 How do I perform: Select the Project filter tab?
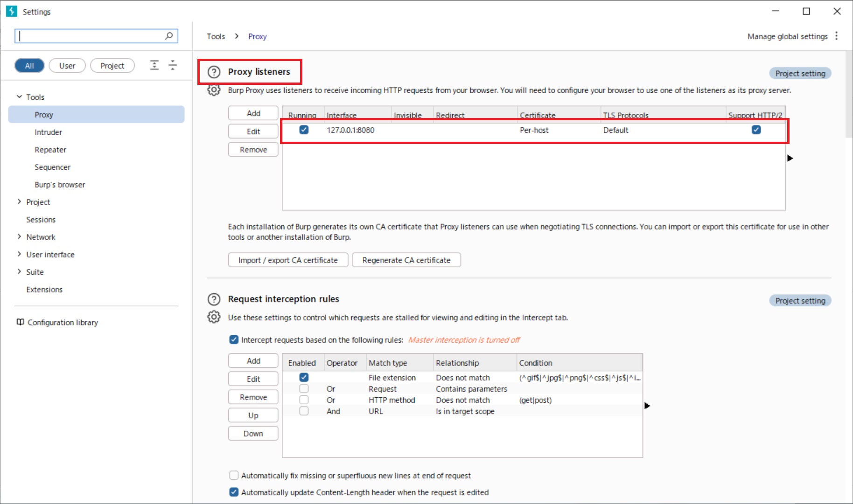click(x=112, y=66)
